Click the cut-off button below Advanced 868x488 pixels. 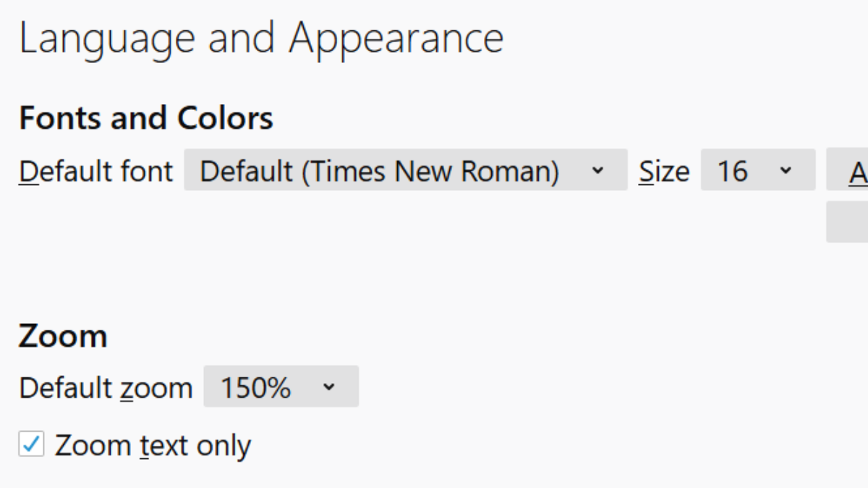coord(848,222)
